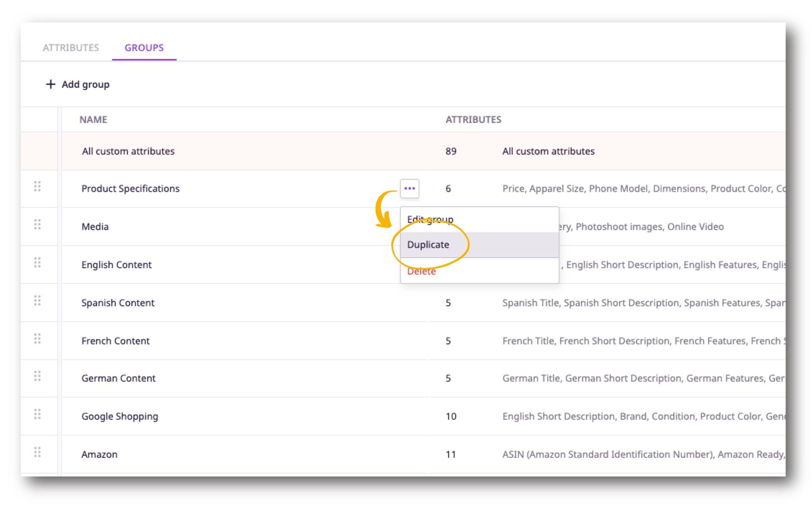
Task: Select Duplicate from the context menu
Action: coord(428,244)
